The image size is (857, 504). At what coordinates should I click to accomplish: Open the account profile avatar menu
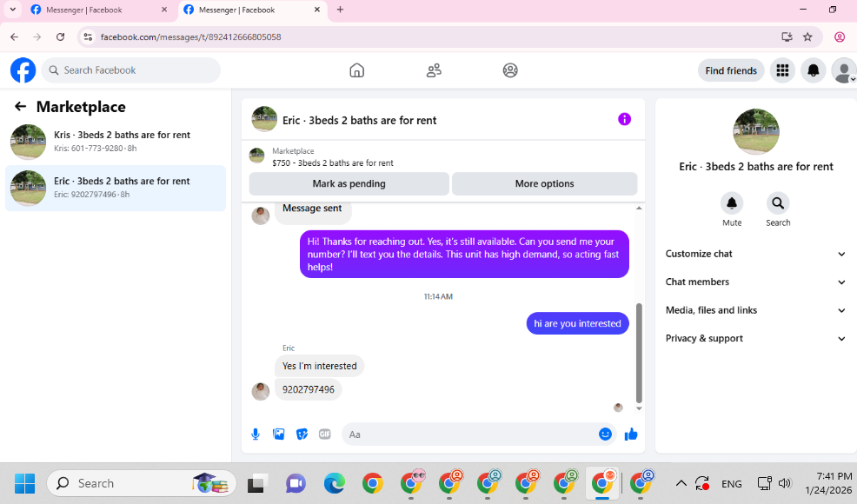click(x=843, y=70)
